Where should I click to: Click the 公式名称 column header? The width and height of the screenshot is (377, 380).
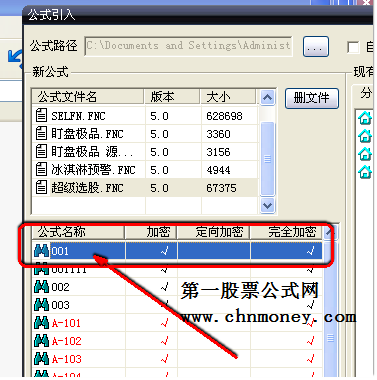click(78, 232)
